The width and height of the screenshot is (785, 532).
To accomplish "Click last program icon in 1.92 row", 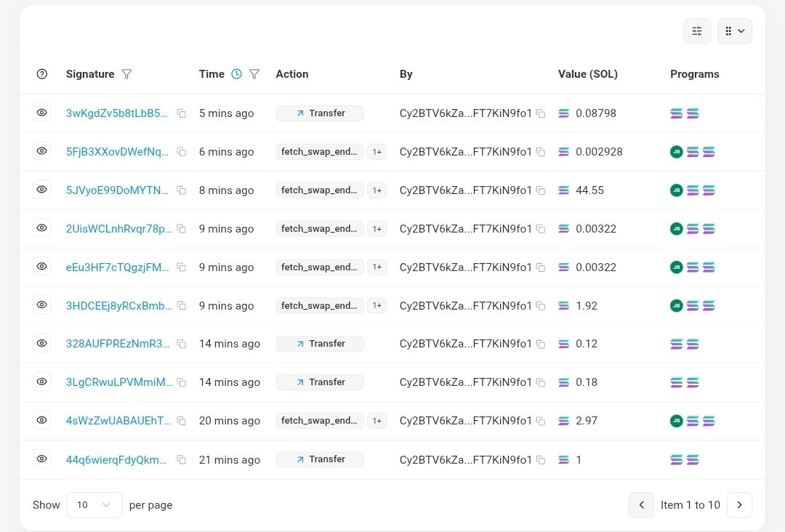I will point(709,306).
